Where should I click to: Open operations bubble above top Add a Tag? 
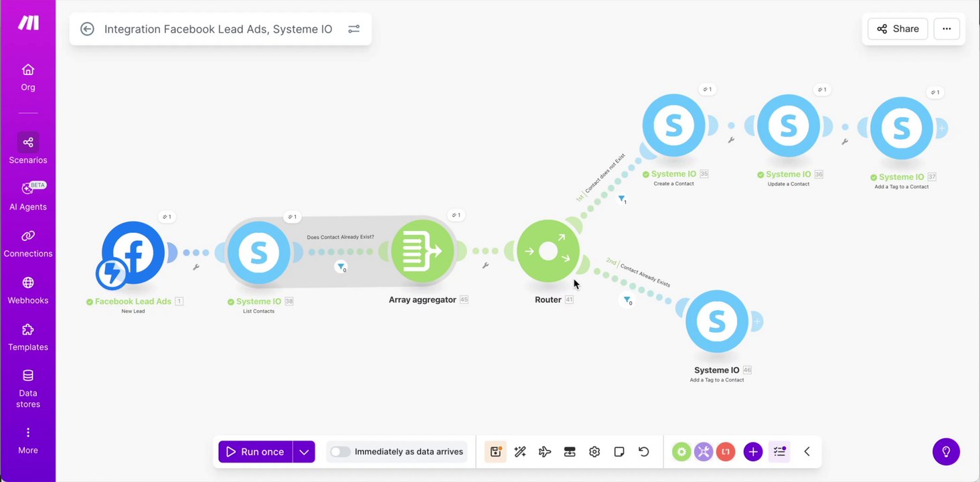[x=935, y=92]
